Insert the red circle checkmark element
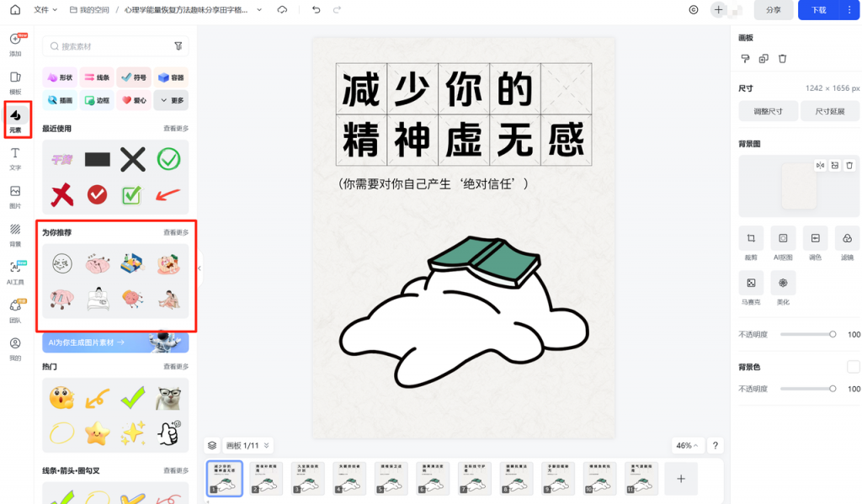This screenshot has height=504, width=862. 98,194
